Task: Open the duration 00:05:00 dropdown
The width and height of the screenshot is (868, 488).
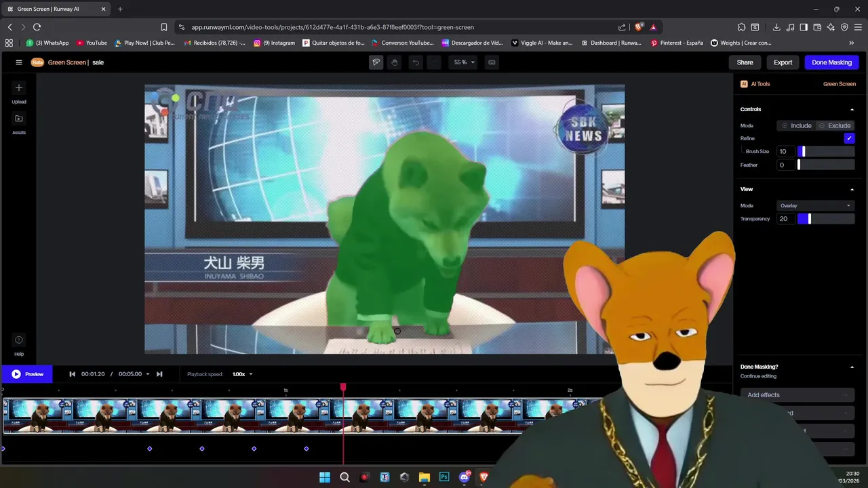Action: click(134, 374)
